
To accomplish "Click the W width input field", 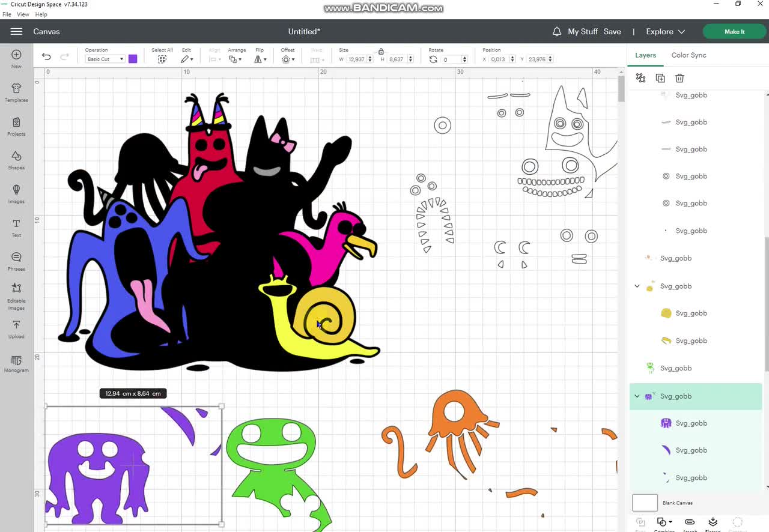I will [356, 59].
